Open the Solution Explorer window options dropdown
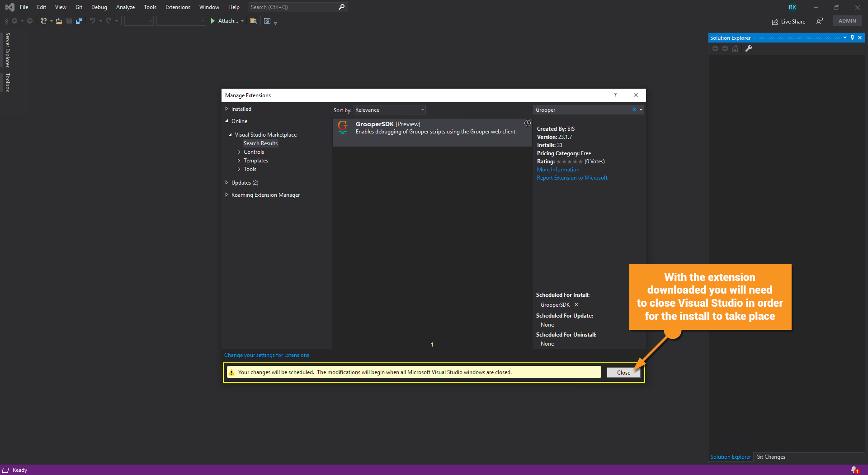The width and height of the screenshot is (868, 475). pyautogui.click(x=844, y=38)
